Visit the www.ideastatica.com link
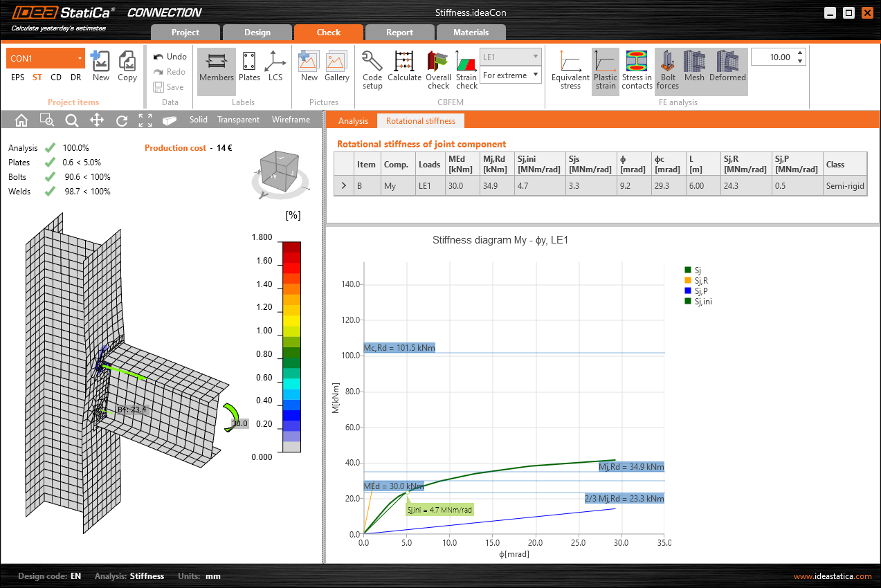This screenshot has height=588, width=881. [x=832, y=576]
